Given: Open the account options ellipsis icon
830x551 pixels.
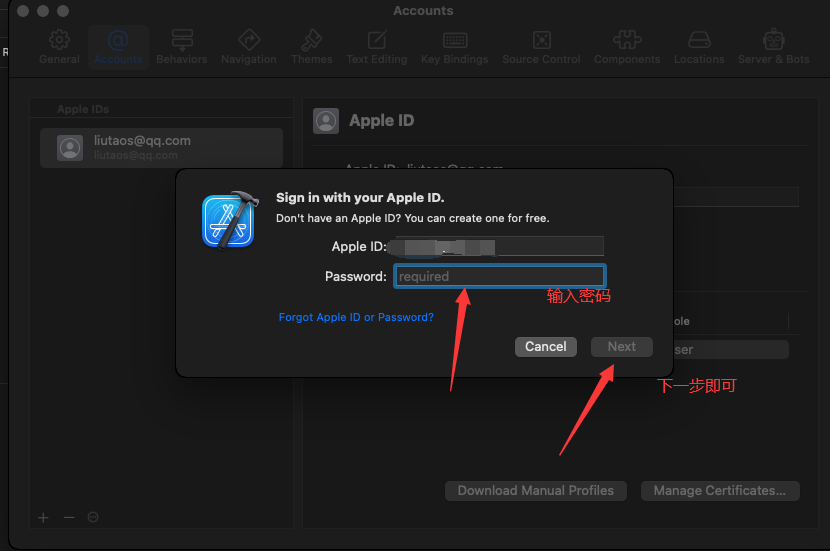Looking at the screenshot, I should (93, 517).
